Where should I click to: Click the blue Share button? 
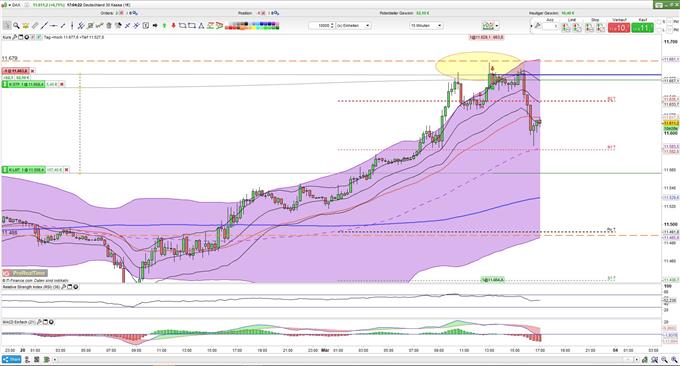11,359
